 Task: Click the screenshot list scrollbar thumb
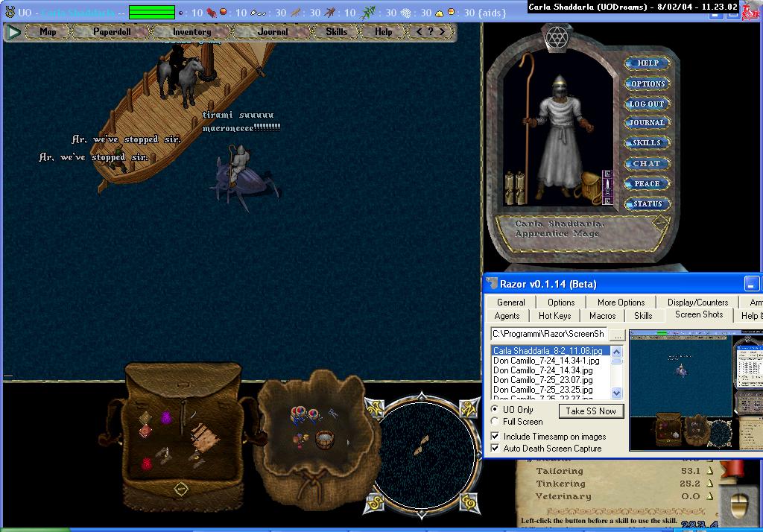(x=616, y=361)
